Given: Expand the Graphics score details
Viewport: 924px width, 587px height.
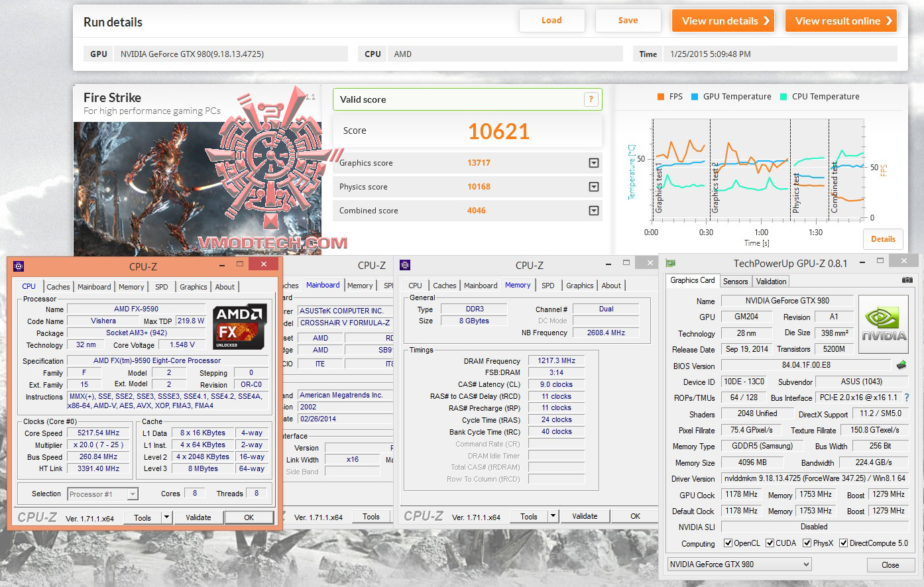Looking at the screenshot, I should [594, 163].
